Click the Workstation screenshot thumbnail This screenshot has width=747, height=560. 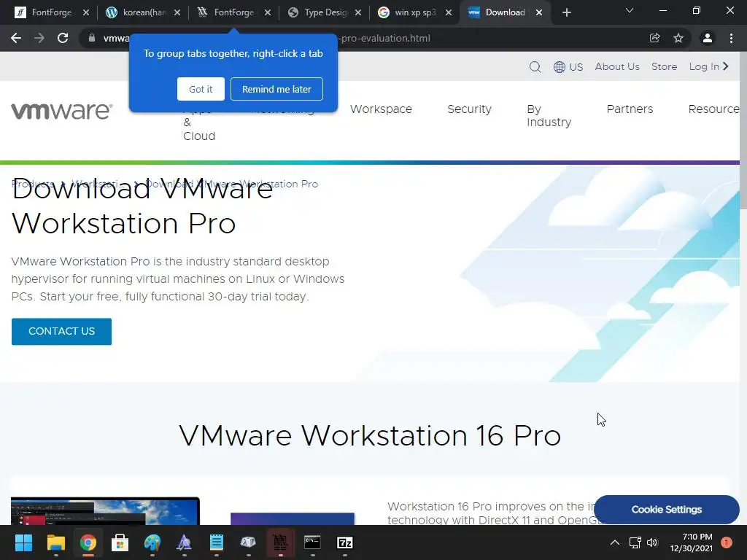point(105,511)
